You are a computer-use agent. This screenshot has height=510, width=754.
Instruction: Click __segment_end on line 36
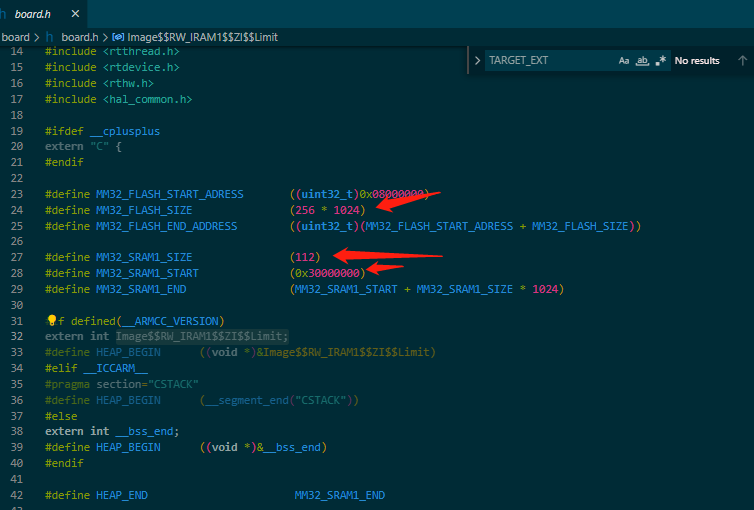tap(247, 400)
